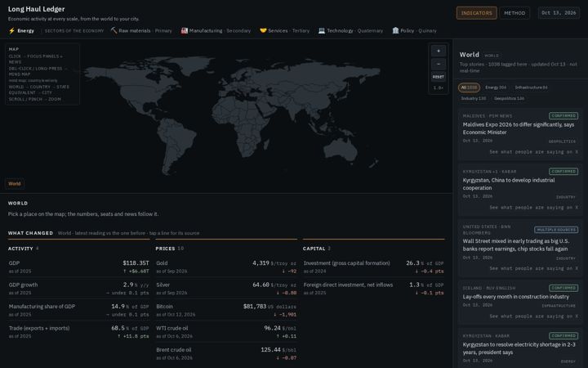Viewport: 588px width, 368px height.
Task: Reset the map view
Action: coord(439,77)
